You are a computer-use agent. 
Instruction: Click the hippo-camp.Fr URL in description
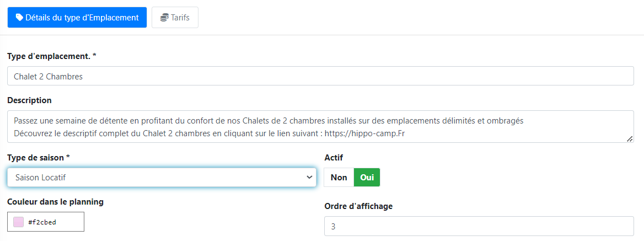(x=366, y=133)
